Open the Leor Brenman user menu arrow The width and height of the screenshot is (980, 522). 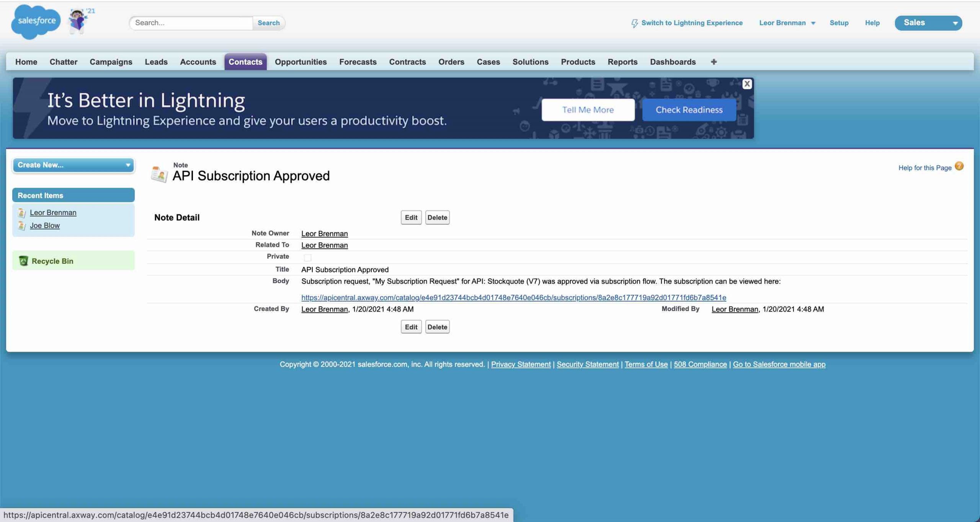coord(813,23)
